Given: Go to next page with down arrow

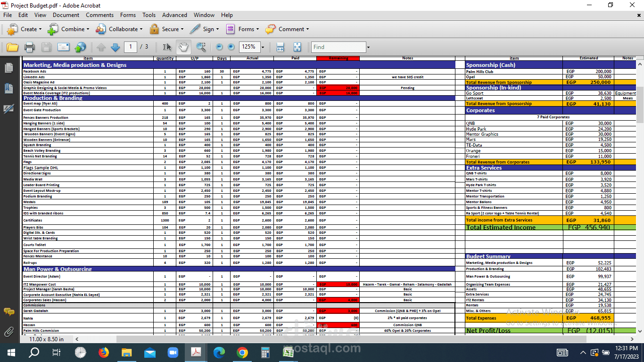Looking at the screenshot, I should (x=115, y=47).
